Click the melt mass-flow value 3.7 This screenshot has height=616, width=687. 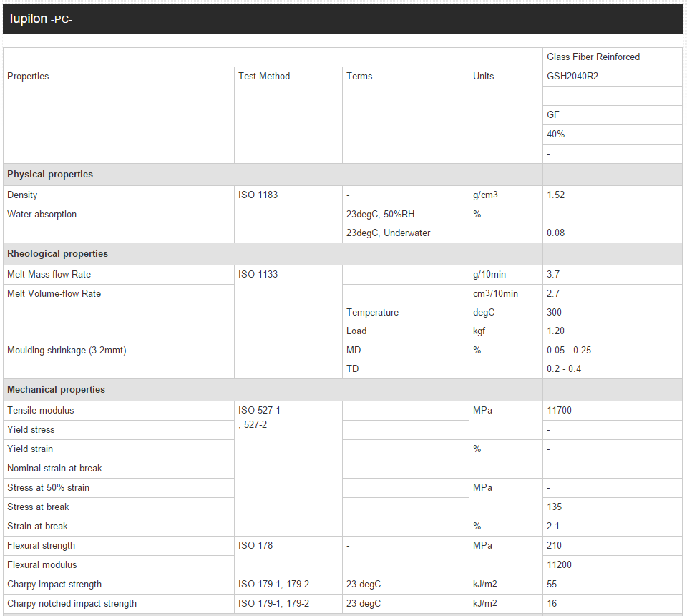[x=553, y=274]
